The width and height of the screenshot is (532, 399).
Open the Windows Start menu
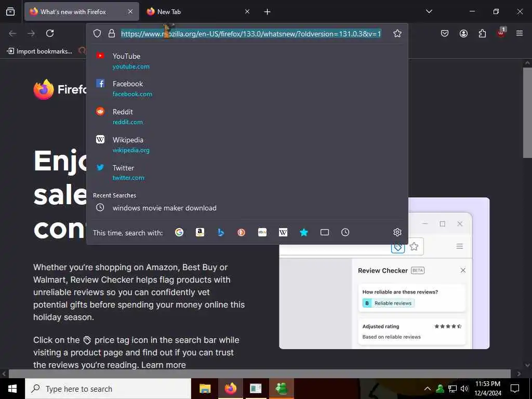pyautogui.click(x=12, y=389)
